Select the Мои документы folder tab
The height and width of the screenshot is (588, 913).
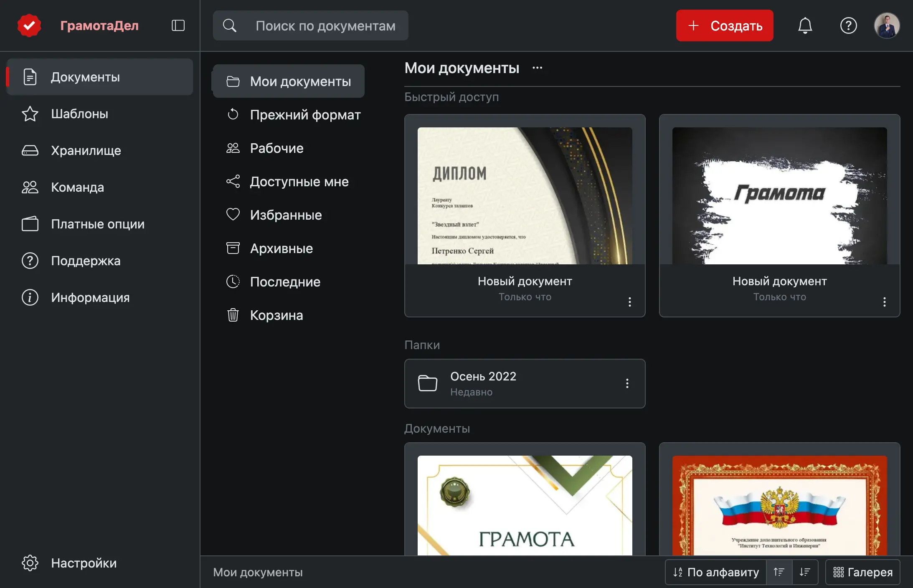(x=289, y=81)
